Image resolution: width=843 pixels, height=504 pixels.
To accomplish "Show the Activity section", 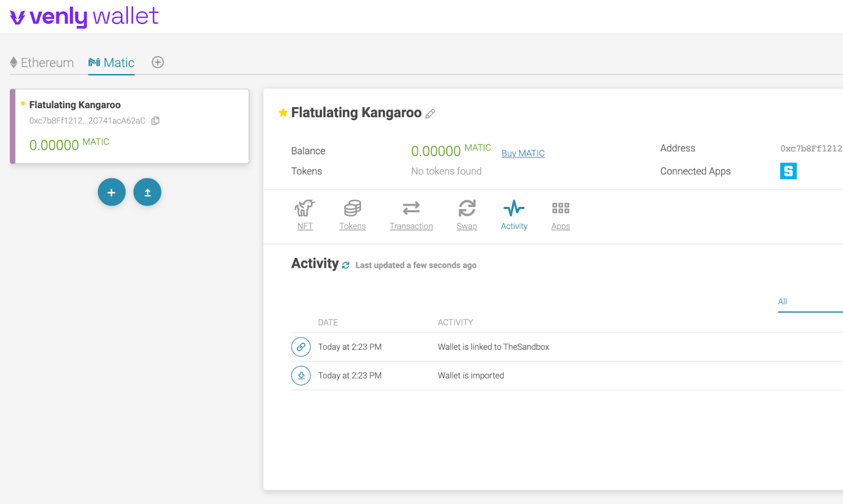I will (514, 215).
